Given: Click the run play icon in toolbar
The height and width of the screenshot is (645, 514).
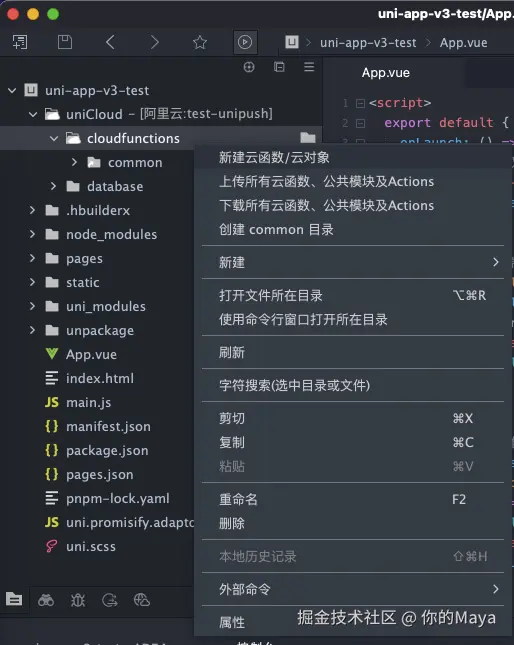Looking at the screenshot, I should pos(245,42).
